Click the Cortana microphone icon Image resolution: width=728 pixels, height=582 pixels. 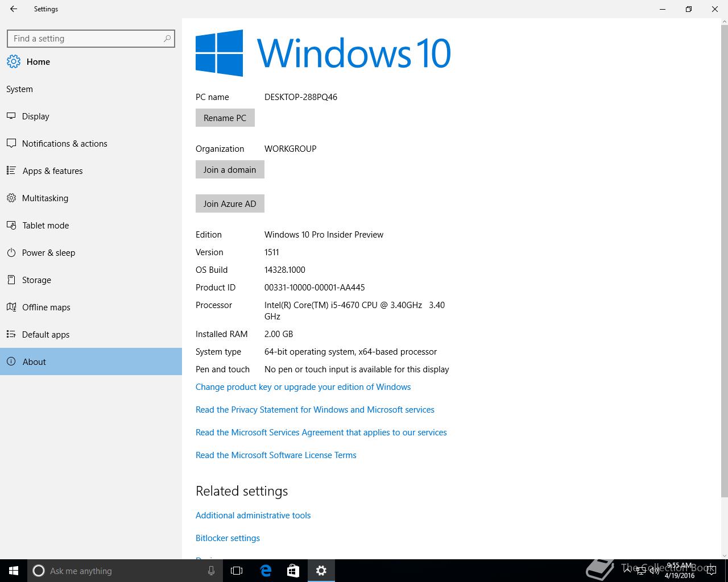[x=211, y=571]
